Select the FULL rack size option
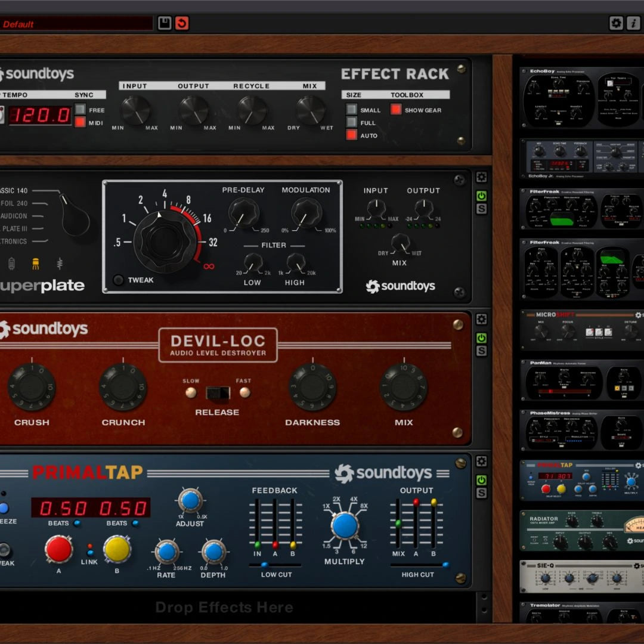The width and height of the screenshot is (644, 644). [x=352, y=122]
